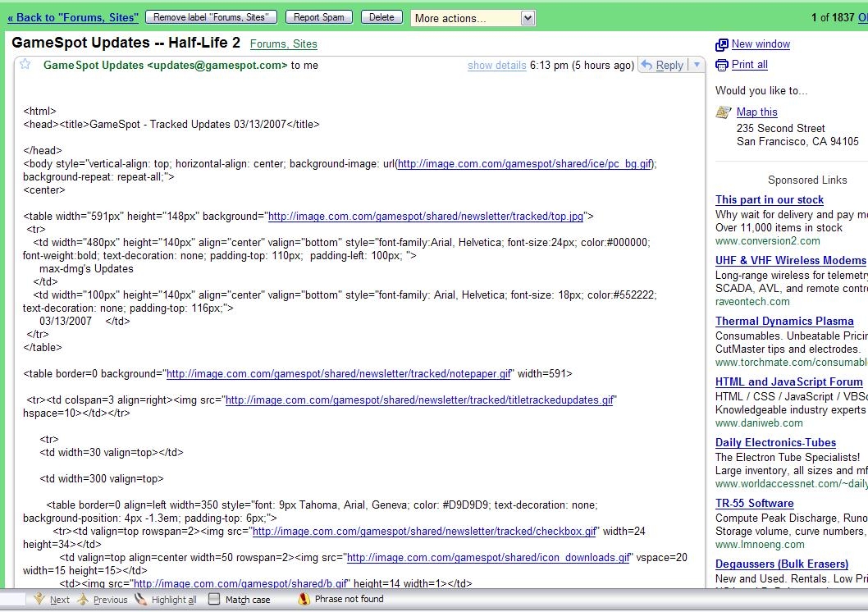Click the Next find arrow icon
The image size is (868, 612).
click(x=39, y=599)
